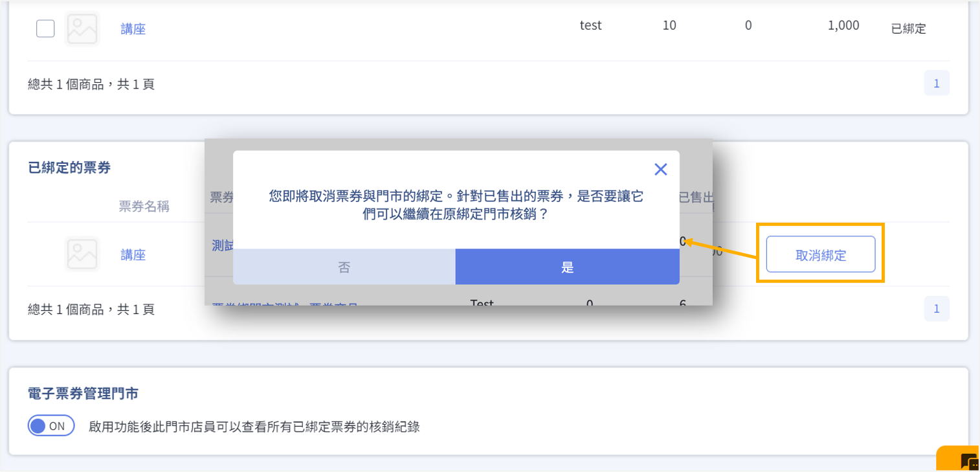Click the image placeholder in the top 講座 row
The height and width of the screenshot is (472, 980).
click(82, 28)
